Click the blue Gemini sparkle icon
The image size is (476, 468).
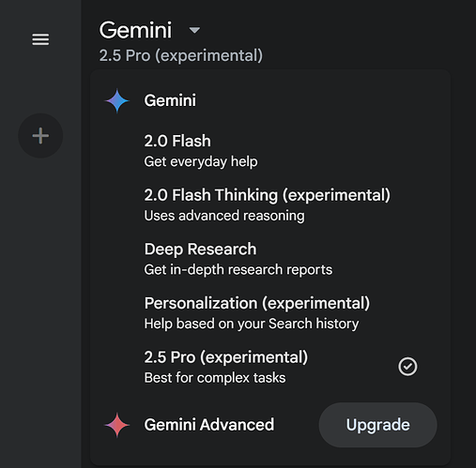(x=117, y=100)
